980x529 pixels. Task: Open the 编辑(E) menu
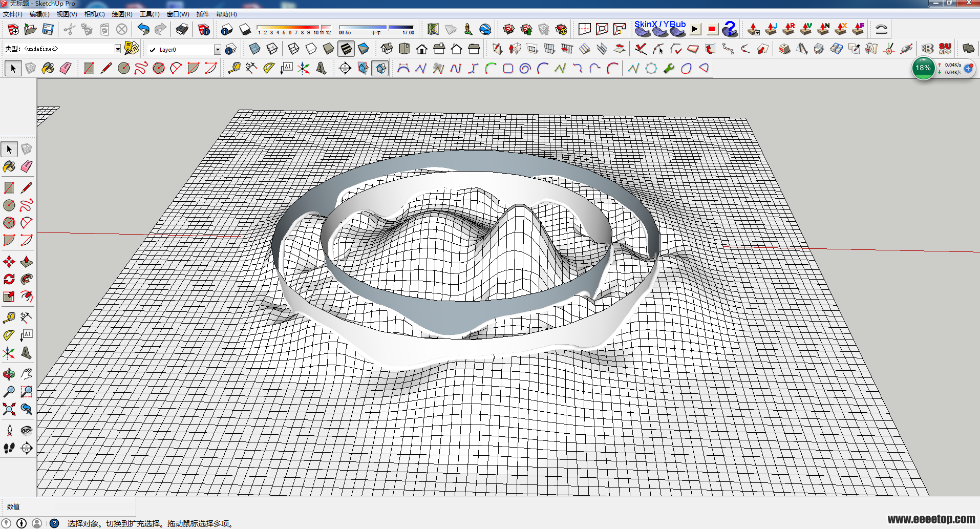39,14
